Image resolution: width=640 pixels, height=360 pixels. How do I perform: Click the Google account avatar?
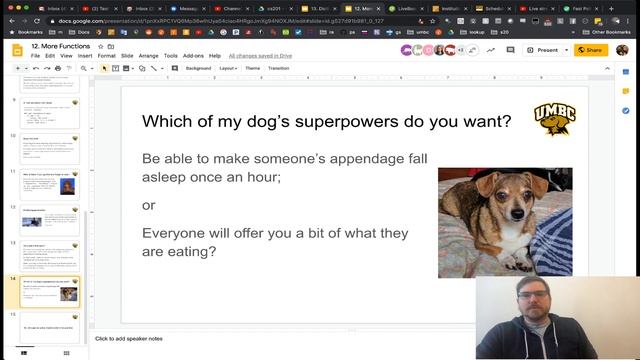[622, 50]
